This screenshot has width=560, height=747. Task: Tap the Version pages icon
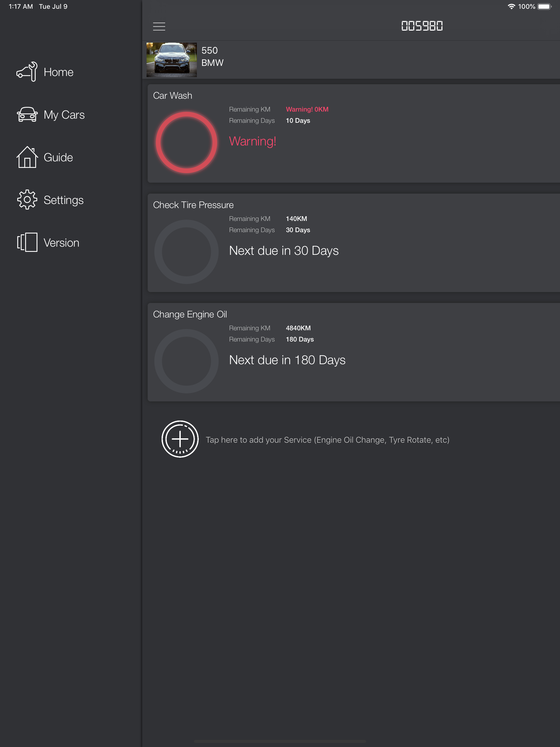pos(27,242)
